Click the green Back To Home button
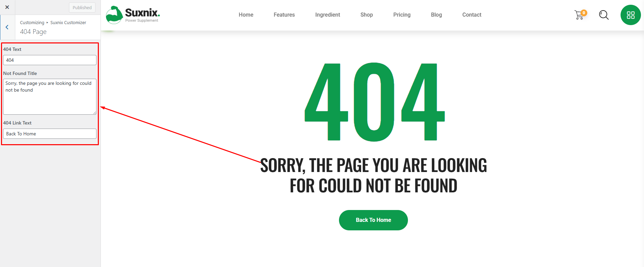 pyautogui.click(x=373, y=220)
